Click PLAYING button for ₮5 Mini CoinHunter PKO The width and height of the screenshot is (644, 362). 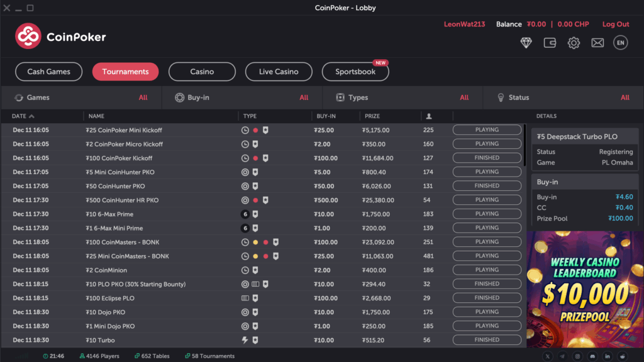coord(487,172)
